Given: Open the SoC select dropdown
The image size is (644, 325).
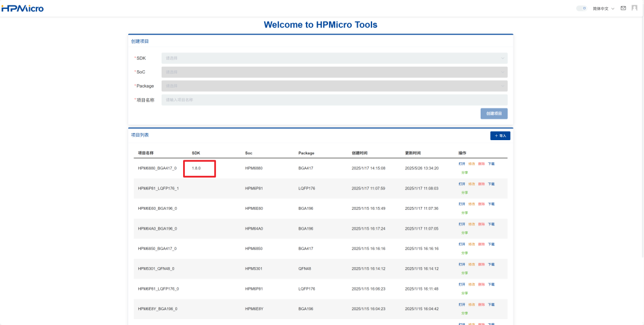Looking at the screenshot, I should click(335, 72).
